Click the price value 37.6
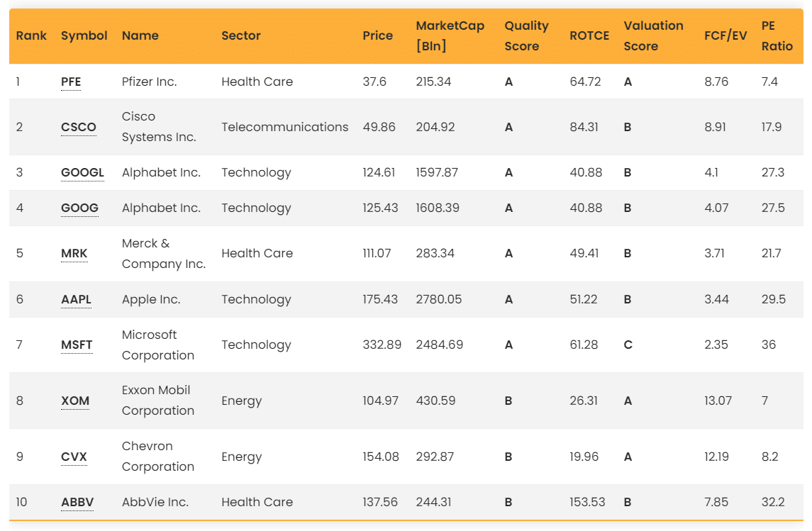The width and height of the screenshot is (812, 531). (374, 82)
